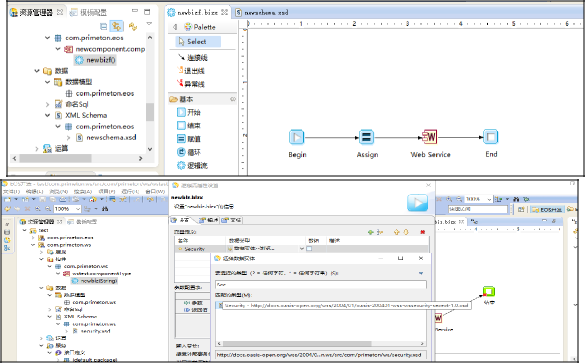Select the com.primeton.ws project node in the lower tree
Image resolution: width=585 pixels, height=363 pixels.
coord(69,245)
